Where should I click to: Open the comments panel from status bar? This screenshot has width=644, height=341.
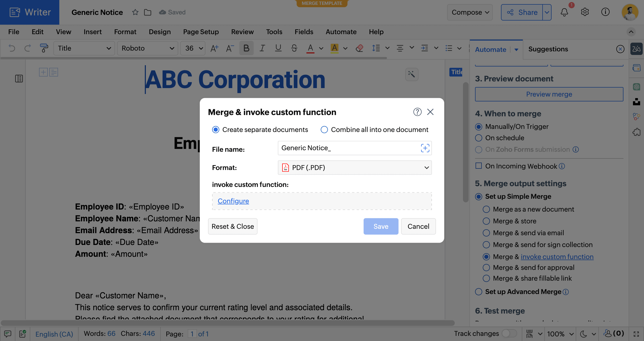pos(7,334)
